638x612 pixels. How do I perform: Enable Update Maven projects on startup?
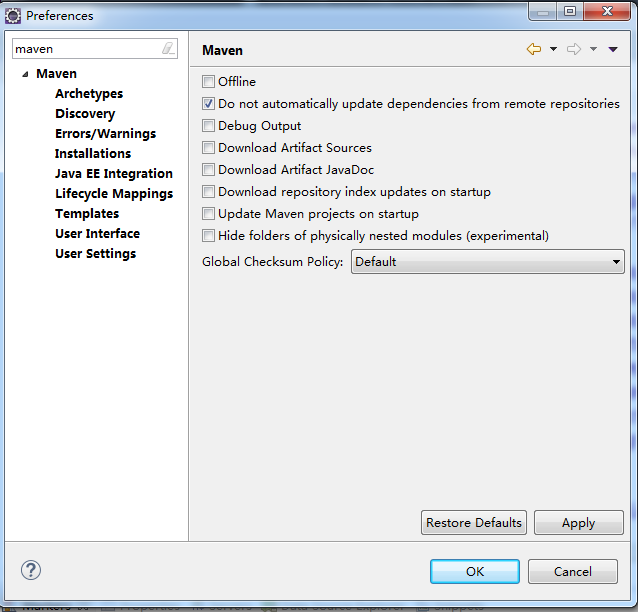click(x=208, y=213)
